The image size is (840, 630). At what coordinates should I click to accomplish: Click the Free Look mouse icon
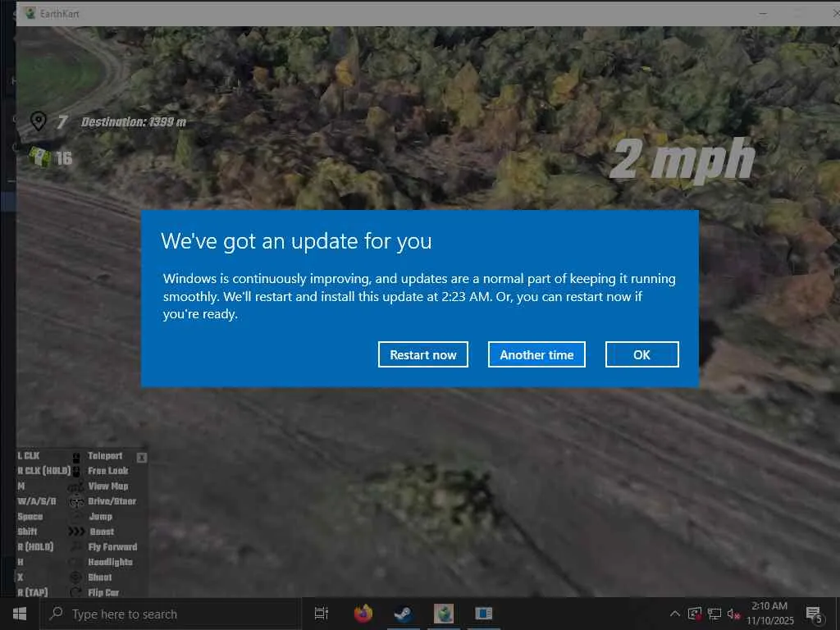(x=76, y=471)
